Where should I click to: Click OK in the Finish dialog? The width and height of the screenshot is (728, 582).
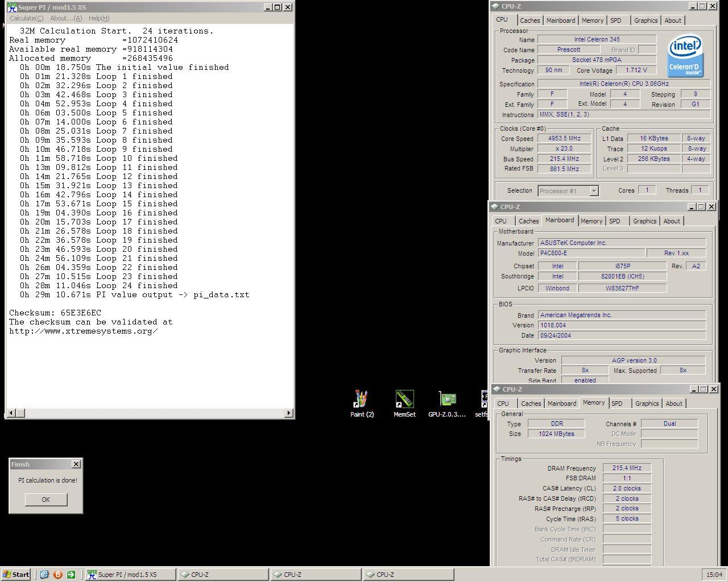45,500
